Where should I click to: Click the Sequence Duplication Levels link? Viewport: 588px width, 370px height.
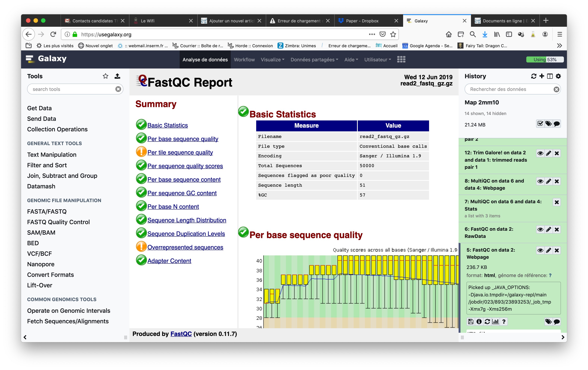click(x=186, y=234)
